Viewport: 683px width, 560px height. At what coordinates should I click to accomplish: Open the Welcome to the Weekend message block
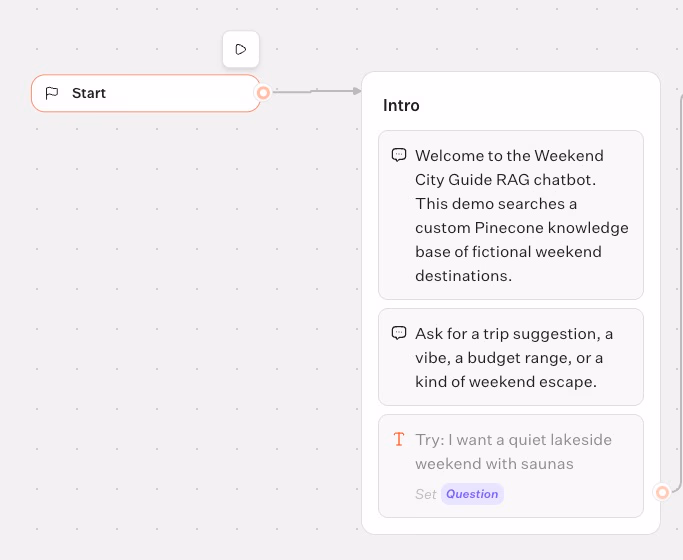(x=510, y=215)
